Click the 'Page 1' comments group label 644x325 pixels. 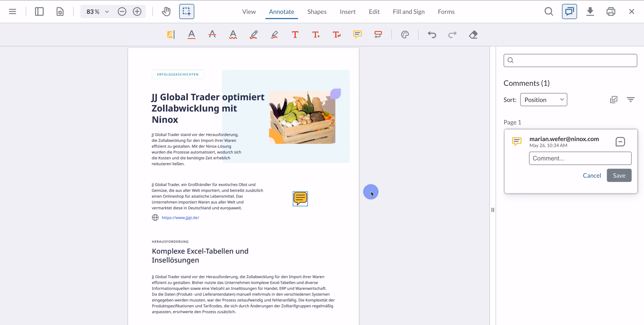(512, 122)
